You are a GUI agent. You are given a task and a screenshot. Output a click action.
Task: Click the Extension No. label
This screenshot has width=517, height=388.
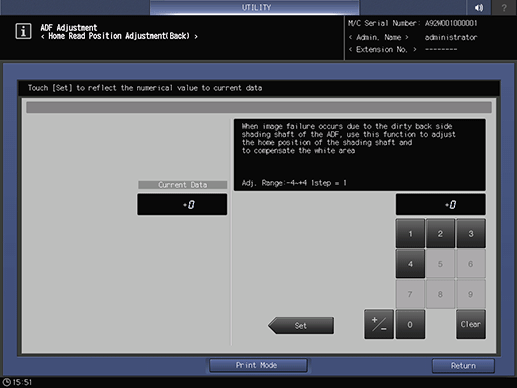[x=383, y=49]
